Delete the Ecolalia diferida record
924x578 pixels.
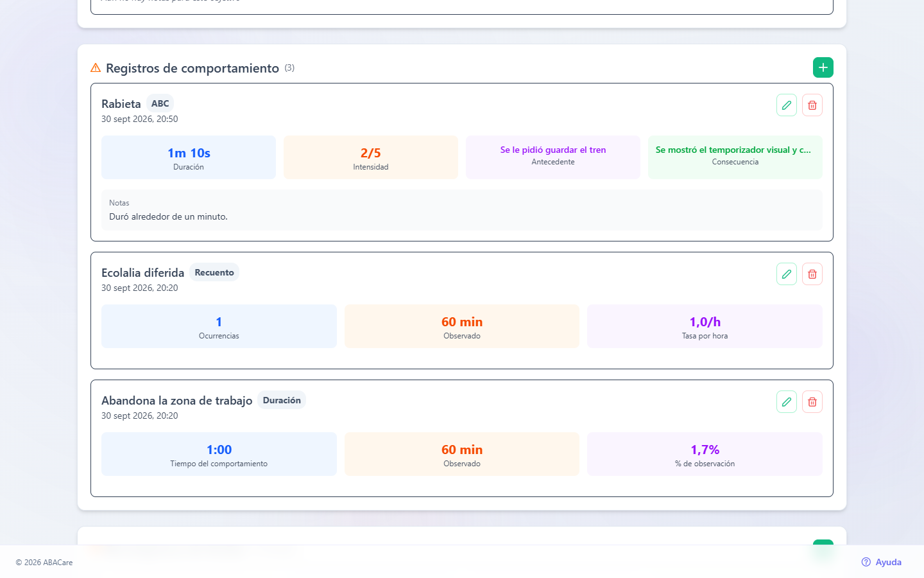pyautogui.click(x=812, y=274)
